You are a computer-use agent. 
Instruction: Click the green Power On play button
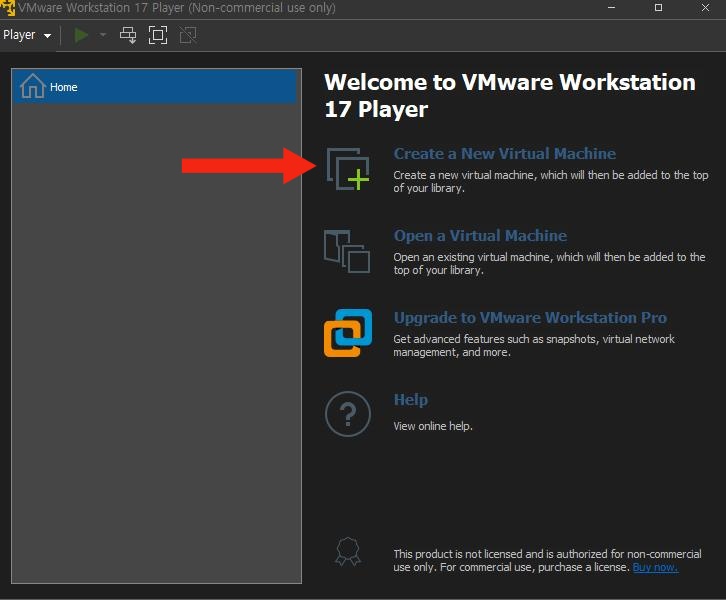tap(81, 35)
